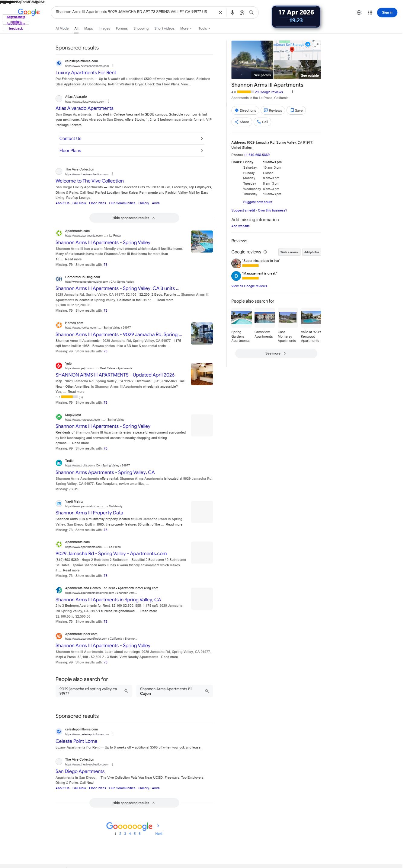The image size is (407, 868).
Task: Click the voice search microphone icon
Action: click(x=232, y=12)
